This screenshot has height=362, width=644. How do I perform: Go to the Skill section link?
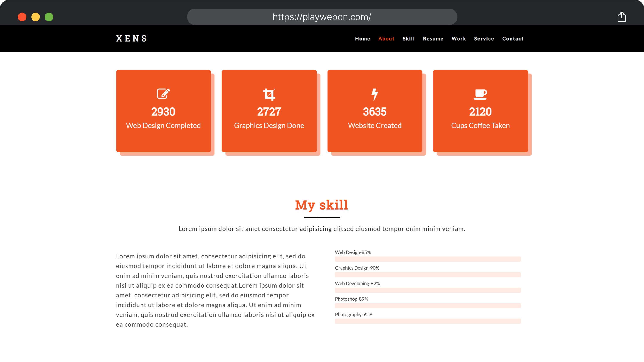pyautogui.click(x=409, y=39)
